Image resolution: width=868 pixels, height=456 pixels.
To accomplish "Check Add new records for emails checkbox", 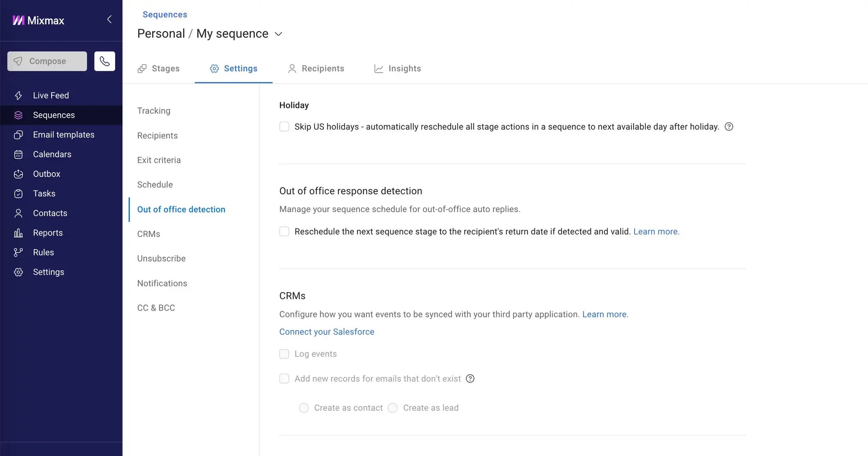I will 284,379.
